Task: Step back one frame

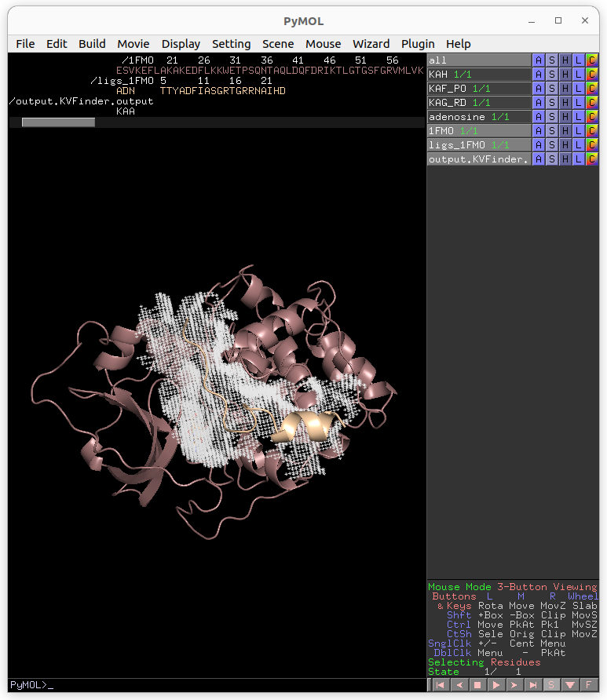Action: coord(459,685)
